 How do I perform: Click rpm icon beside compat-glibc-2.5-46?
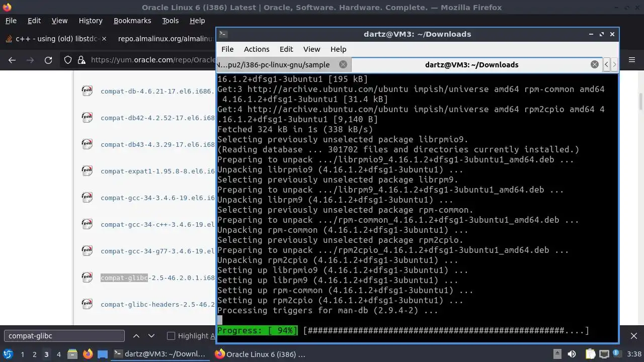87,277
